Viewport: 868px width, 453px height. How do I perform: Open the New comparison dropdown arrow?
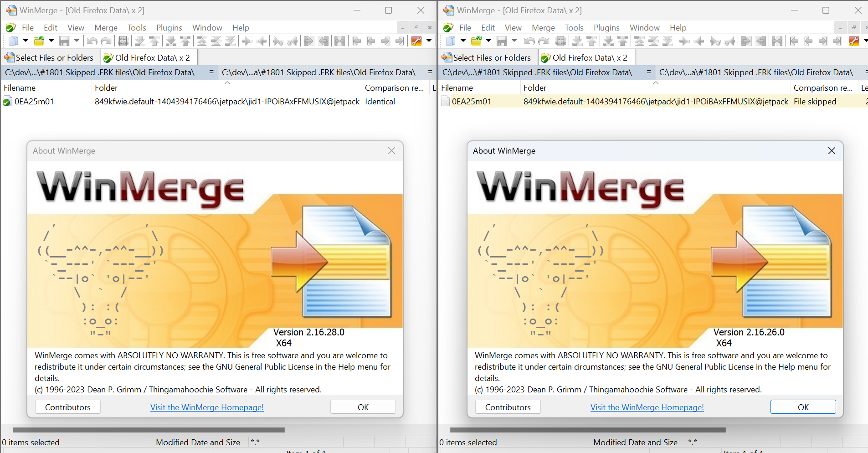[25, 41]
